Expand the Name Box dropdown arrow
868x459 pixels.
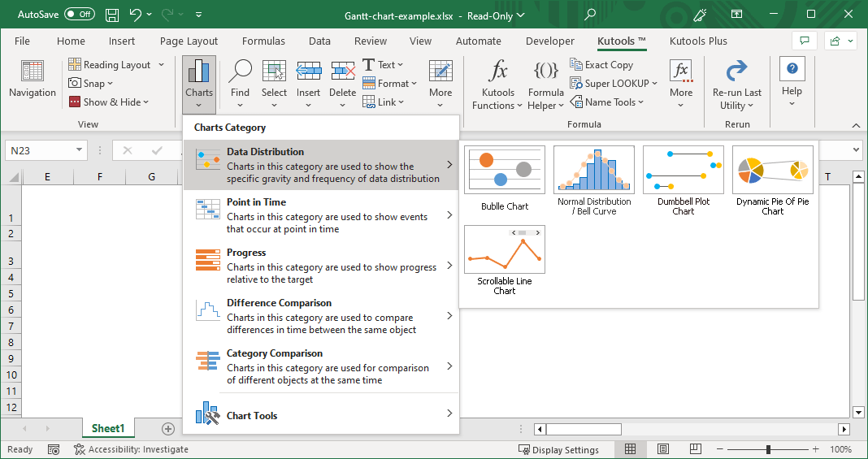(79, 149)
